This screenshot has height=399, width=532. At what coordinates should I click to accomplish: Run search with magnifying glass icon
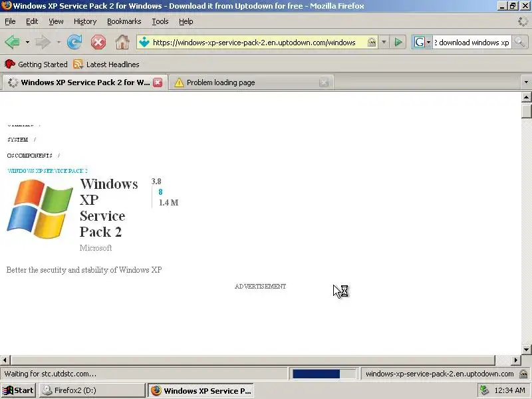[519, 43]
